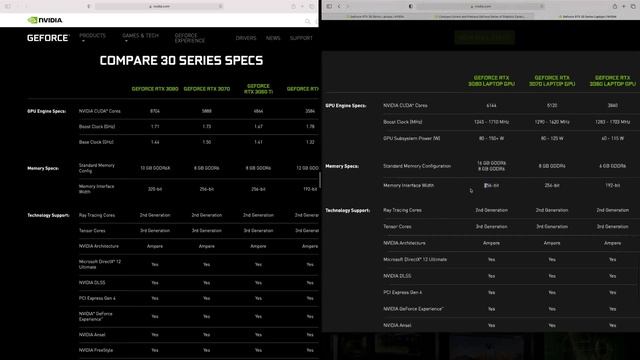The height and width of the screenshot is (360, 640).
Task: Open the GeForce Experience menu item
Action: (x=190, y=38)
